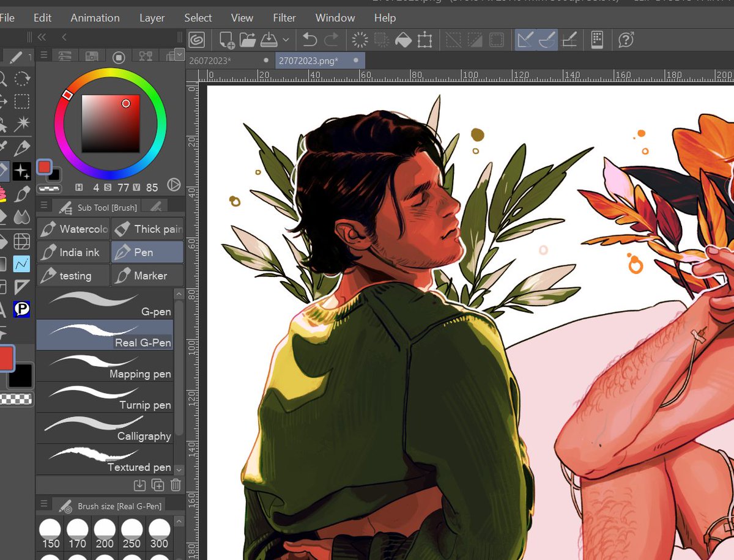Switch HSV color space with round arrow button
This screenshot has height=560, width=734.
coord(173,185)
